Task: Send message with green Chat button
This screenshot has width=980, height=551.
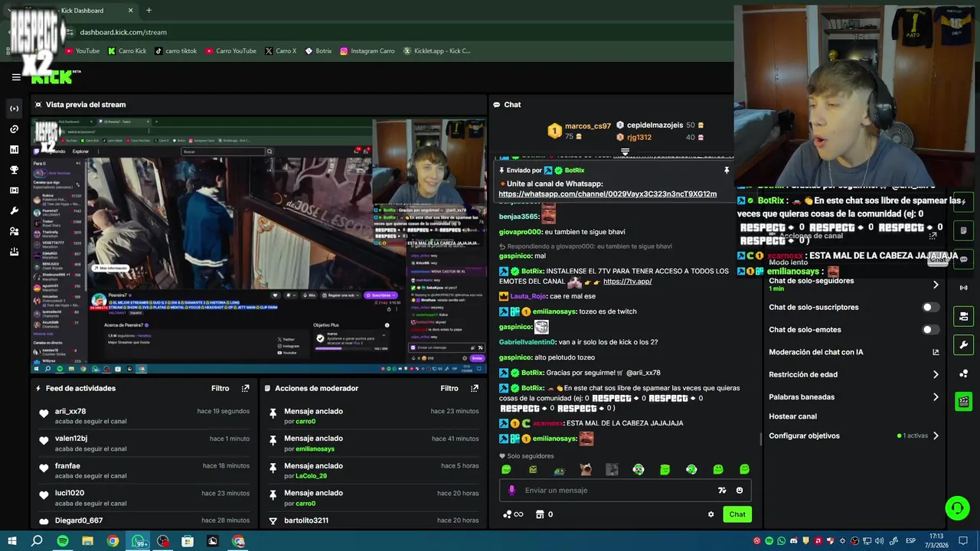Action: click(737, 514)
